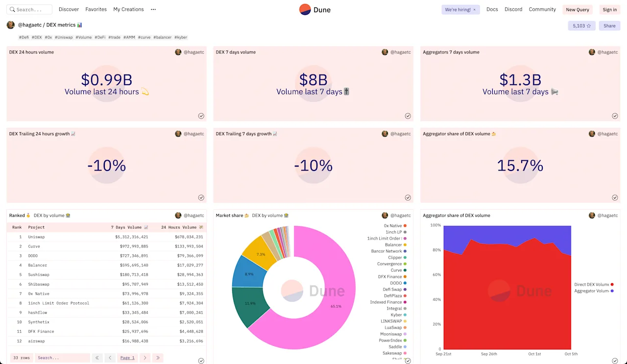Toggle the Kyber legend entry

[399, 315]
